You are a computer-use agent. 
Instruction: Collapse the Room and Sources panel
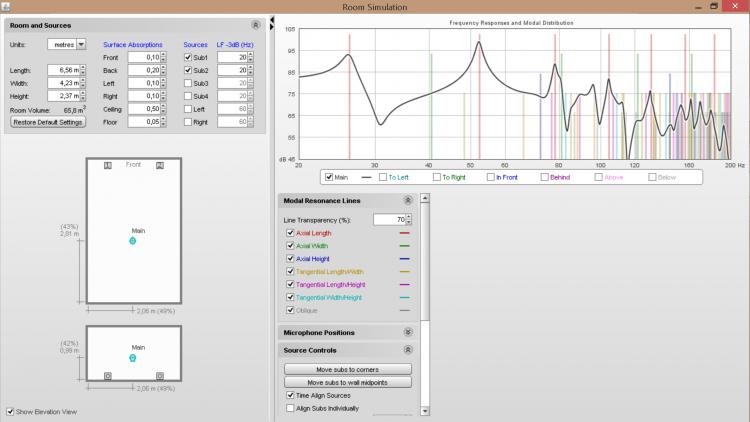(x=256, y=24)
